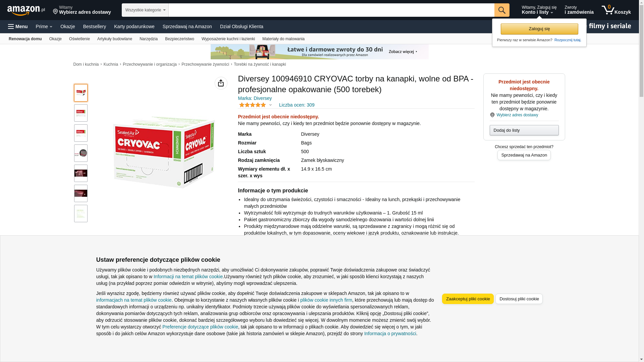
Task: Click the delivery address location pin icon
Action: click(55, 12)
